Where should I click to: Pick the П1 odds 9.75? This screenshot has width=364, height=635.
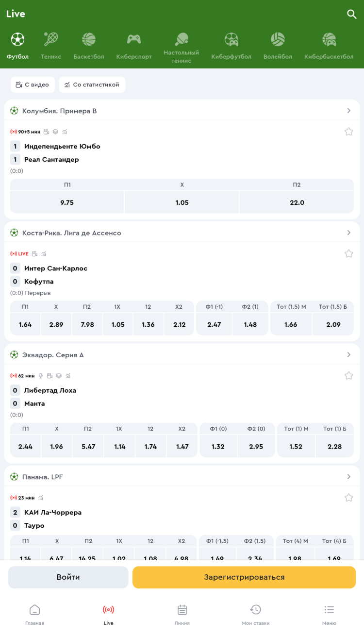[67, 202]
